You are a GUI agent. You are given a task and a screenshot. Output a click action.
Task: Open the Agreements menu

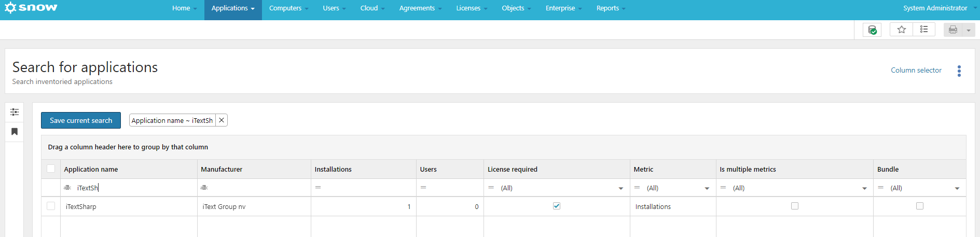point(420,8)
